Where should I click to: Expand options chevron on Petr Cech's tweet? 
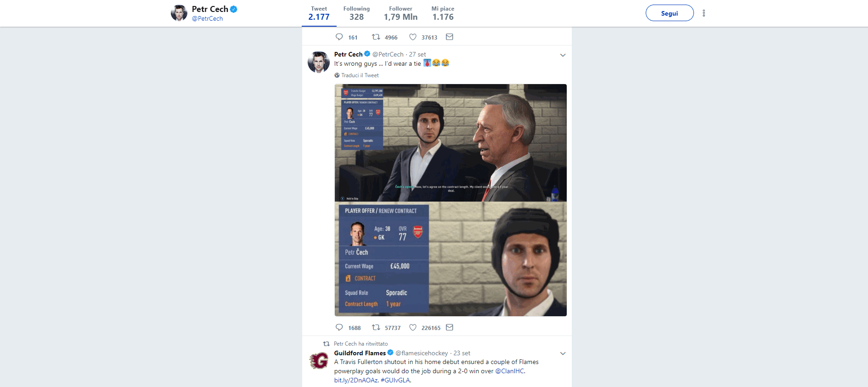tap(563, 55)
